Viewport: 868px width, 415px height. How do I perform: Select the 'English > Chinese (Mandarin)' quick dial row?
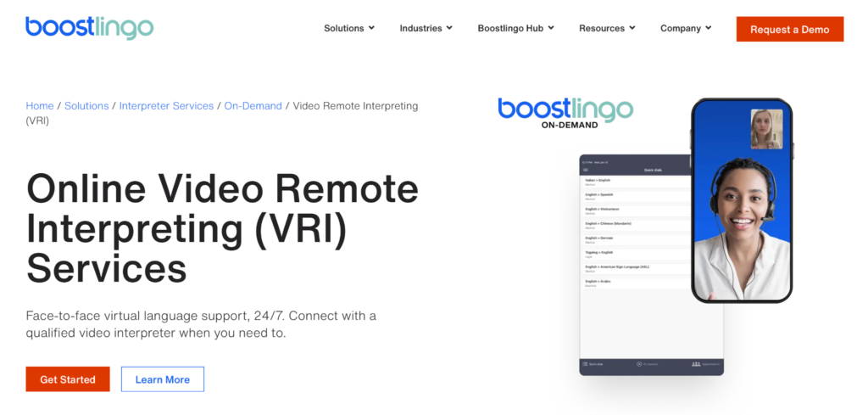coord(636,225)
